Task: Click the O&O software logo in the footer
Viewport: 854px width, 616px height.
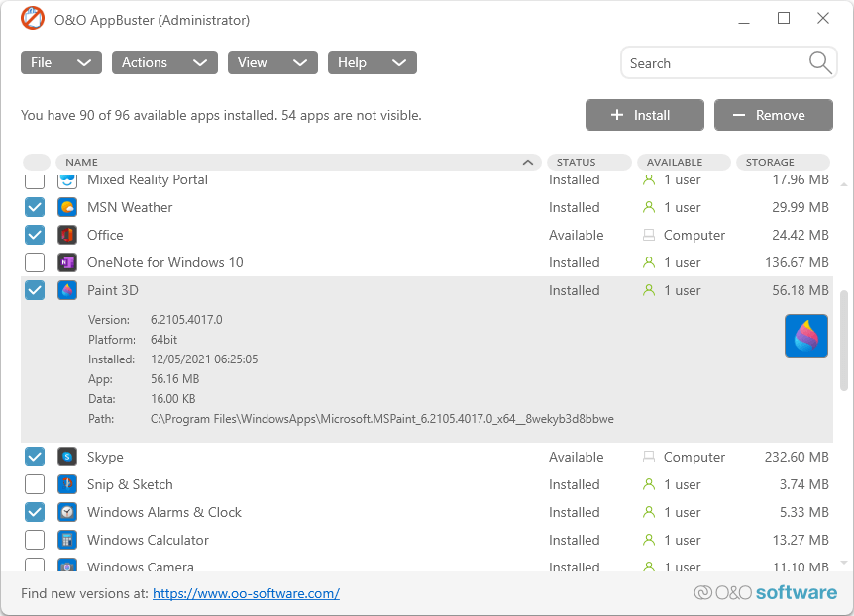Action: coord(765,592)
